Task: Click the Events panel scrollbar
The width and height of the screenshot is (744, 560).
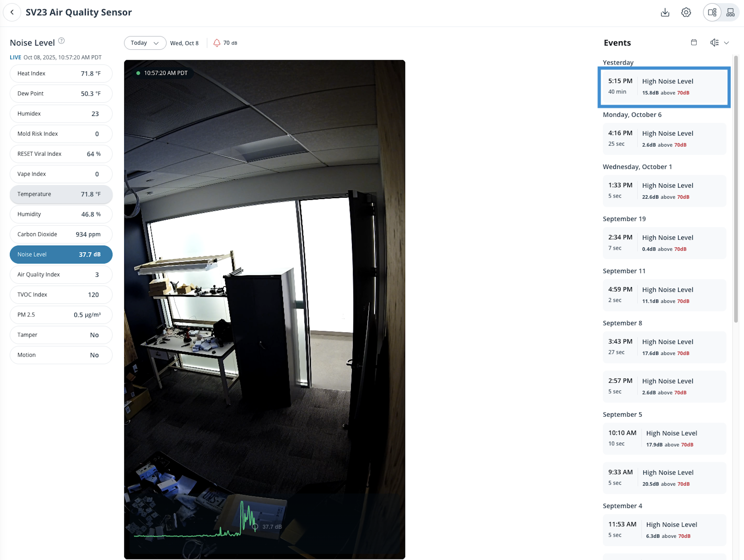Action: coord(736,188)
